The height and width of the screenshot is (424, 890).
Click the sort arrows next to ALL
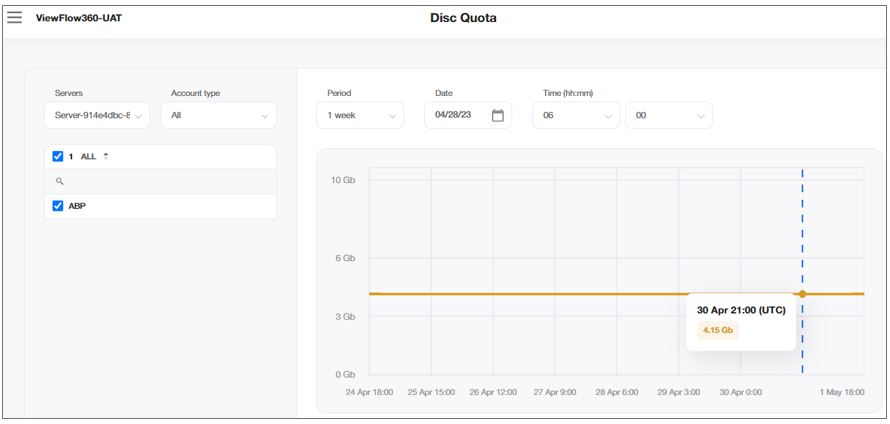click(x=106, y=156)
